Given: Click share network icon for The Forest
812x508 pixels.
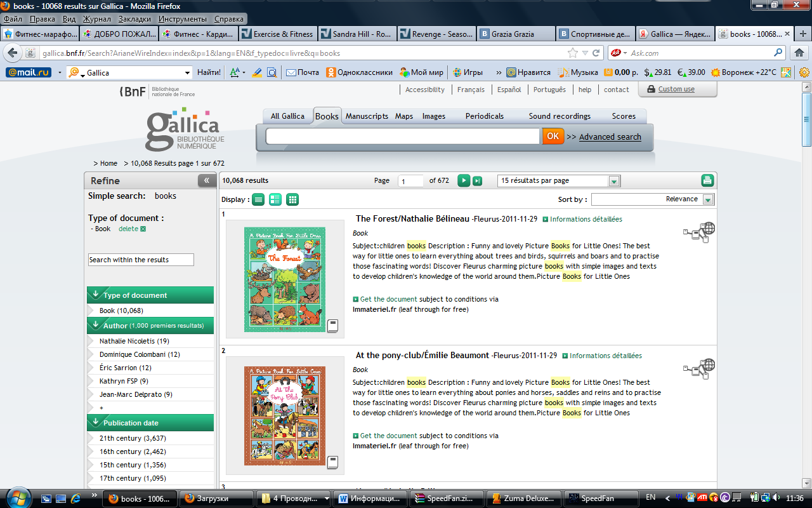Looking at the screenshot, I should pyautogui.click(x=699, y=231).
